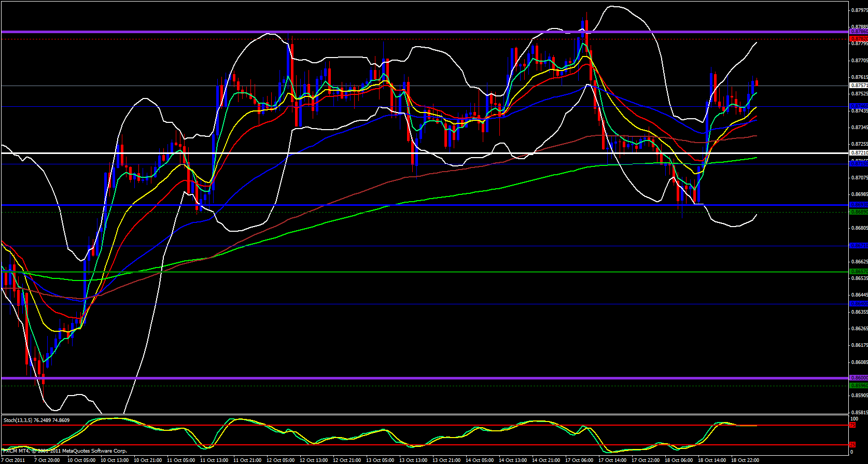The image size is (868, 464).
Task: Click the 14 Oct 13:00 time label
Action: [x=513, y=460]
